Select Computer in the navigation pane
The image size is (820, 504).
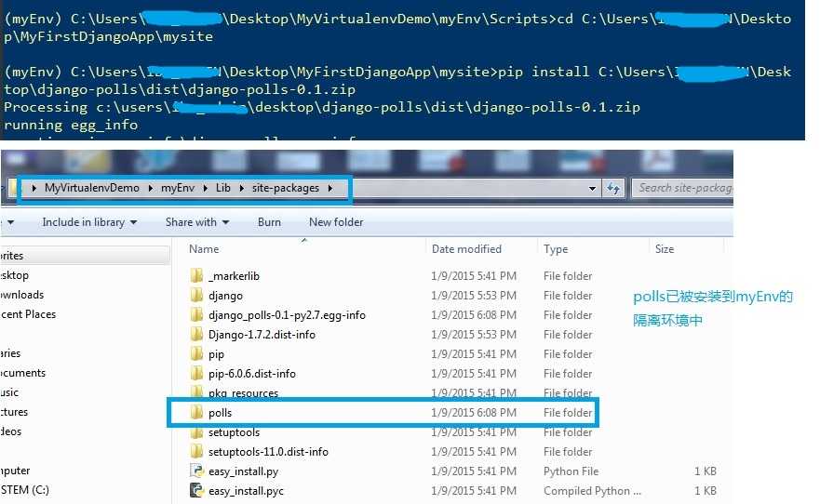pos(15,471)
